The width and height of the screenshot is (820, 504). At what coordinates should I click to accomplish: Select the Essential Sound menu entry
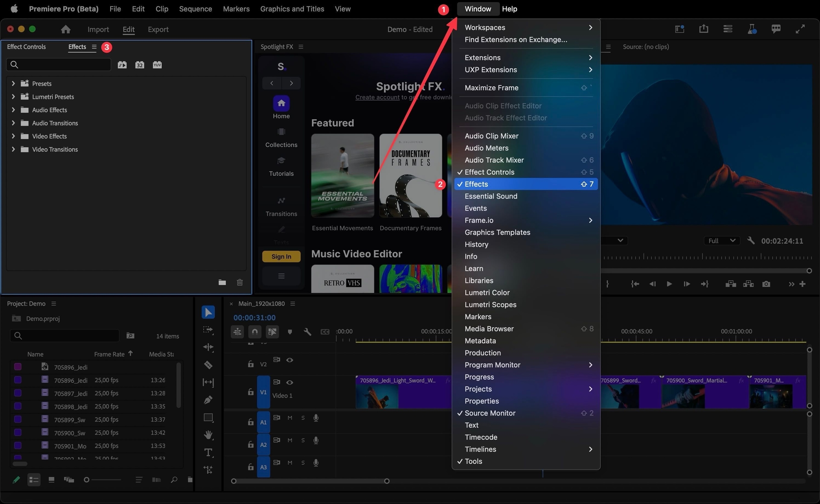click(x=491, y=196)
